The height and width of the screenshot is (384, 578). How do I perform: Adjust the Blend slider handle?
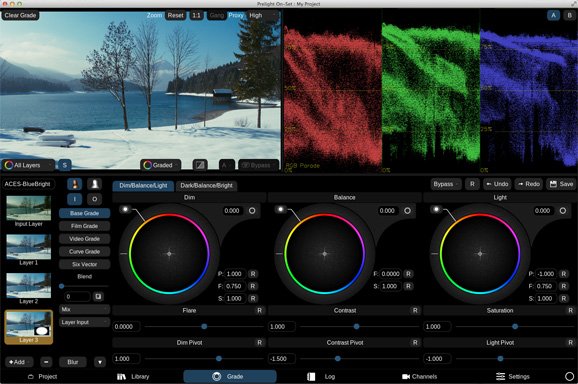pyautogui.click(x=62, y=286)
